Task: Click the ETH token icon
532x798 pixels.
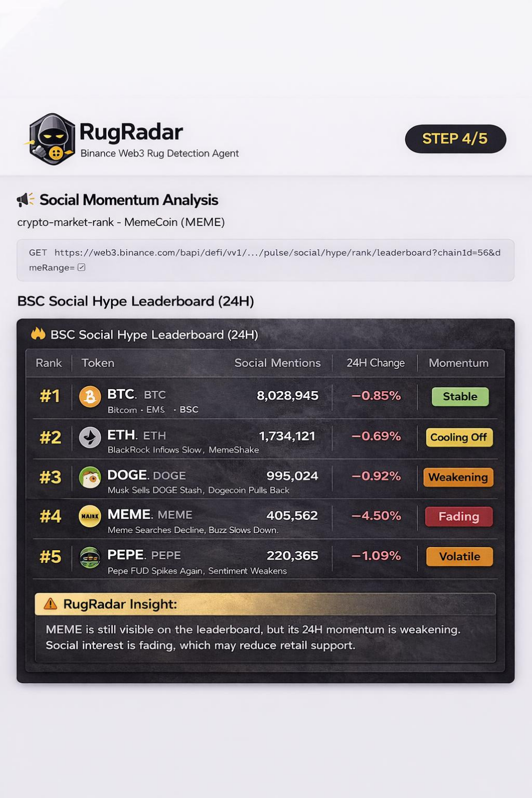Action: (89, 436)
